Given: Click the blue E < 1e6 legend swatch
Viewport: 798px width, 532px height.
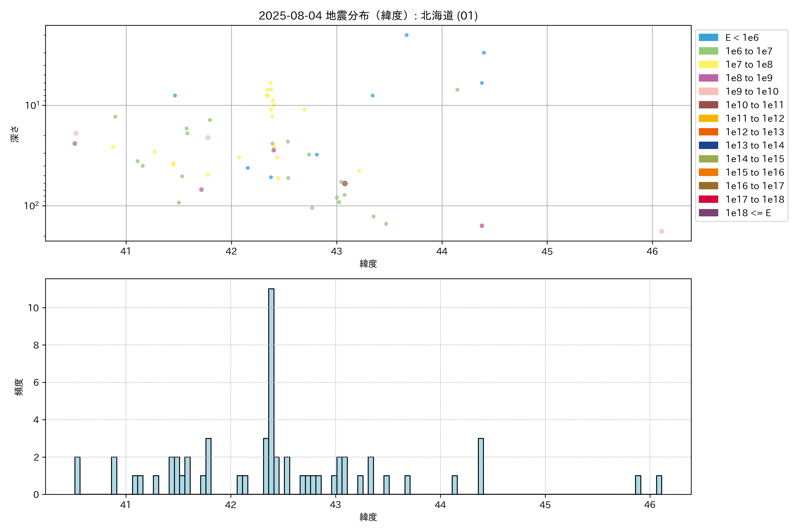Looking at the screenshot, I should point(708,38).
